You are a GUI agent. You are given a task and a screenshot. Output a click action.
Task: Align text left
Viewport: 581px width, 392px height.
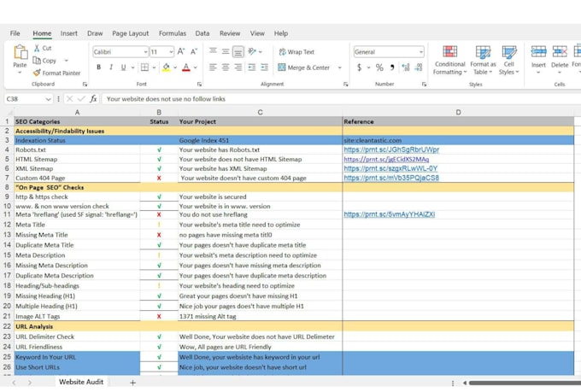(x=213, y=67)
